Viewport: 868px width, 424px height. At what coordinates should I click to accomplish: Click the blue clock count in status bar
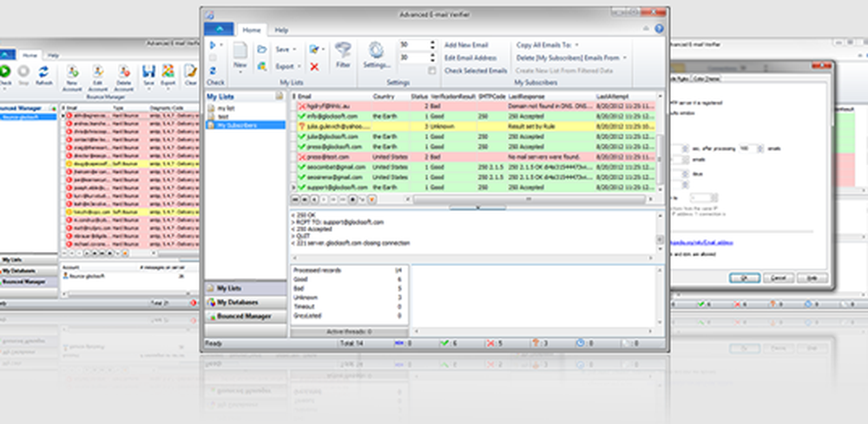583,344
